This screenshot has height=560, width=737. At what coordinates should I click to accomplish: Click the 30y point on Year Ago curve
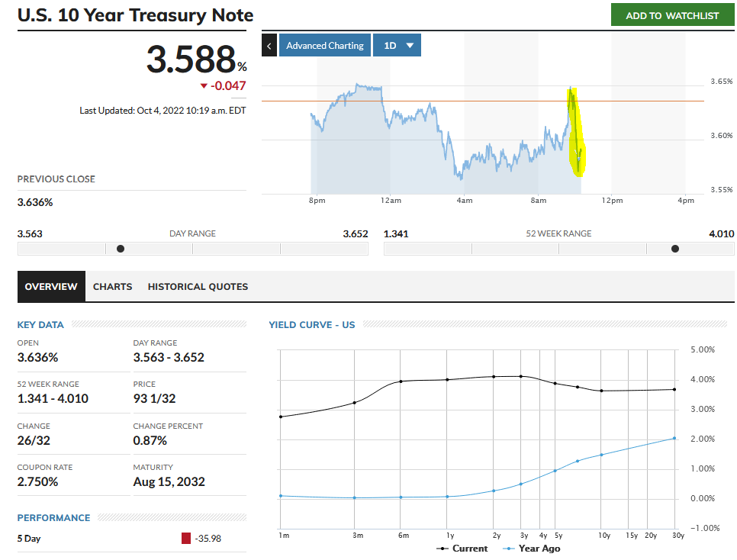pyautogui.click(x=674, y=438)
